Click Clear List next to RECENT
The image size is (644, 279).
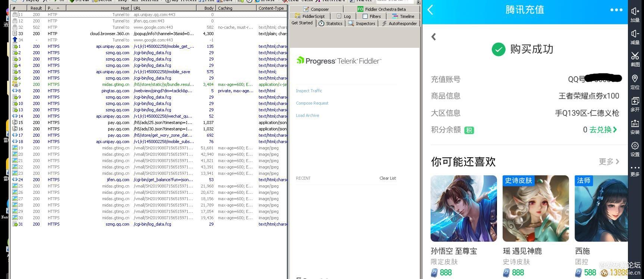[x=388, y=178]
